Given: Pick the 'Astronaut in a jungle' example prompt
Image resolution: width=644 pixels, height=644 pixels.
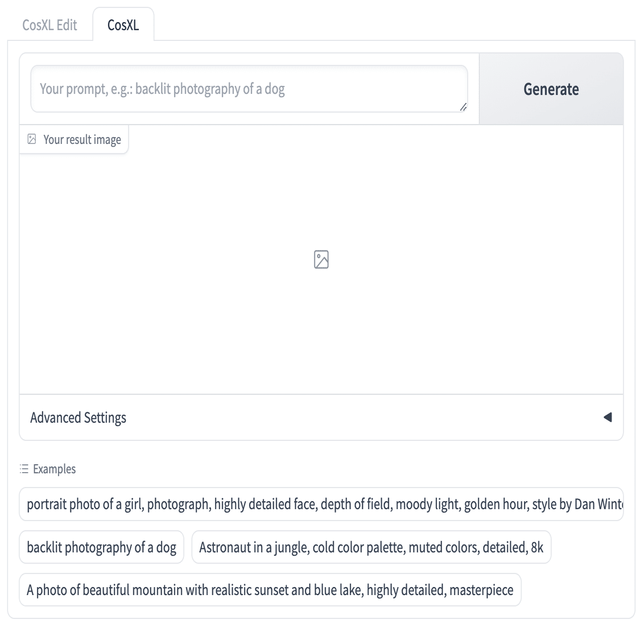Looking at the screenshot, I should (371, 547).
